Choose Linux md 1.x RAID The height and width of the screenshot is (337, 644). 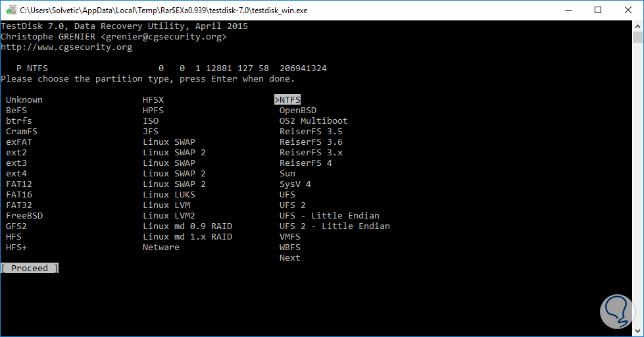pyautogui.click(x=187, y=237)
